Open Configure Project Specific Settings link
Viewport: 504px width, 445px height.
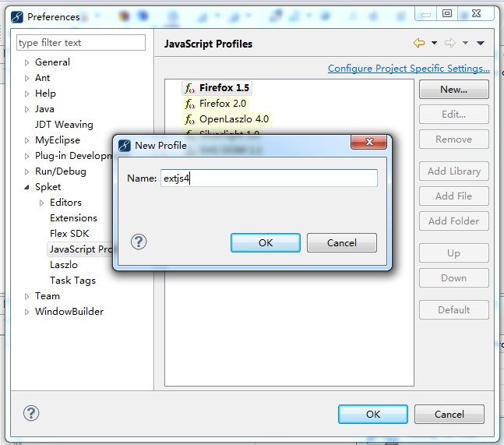409,68
